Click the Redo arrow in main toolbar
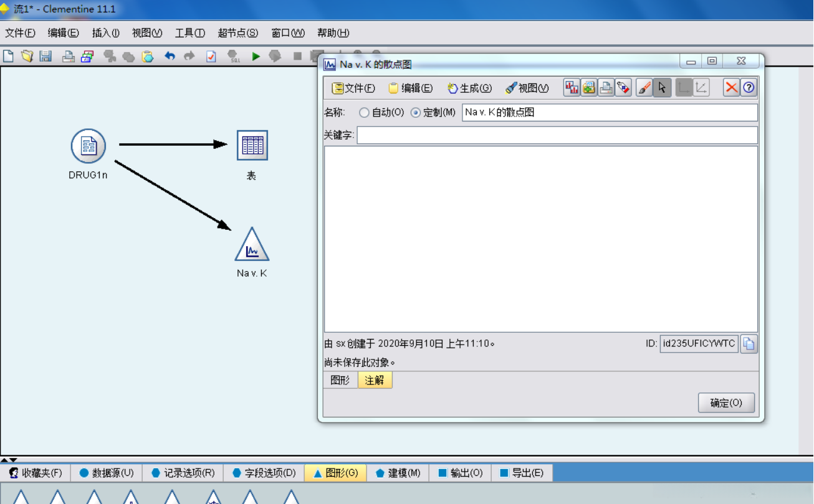 tap(189, 56)
